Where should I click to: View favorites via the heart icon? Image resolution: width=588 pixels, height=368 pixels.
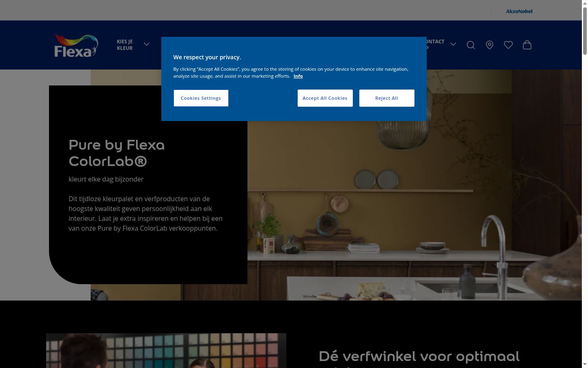click(508, 45)
